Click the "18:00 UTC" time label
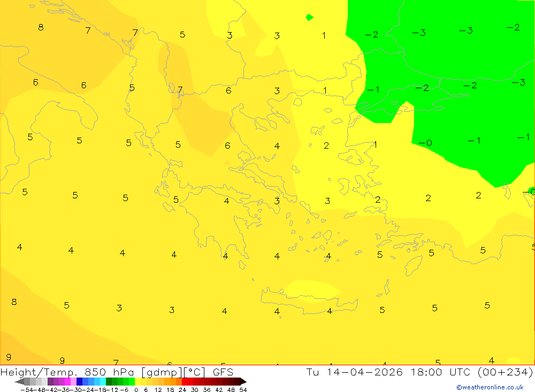 click(441, 372)
